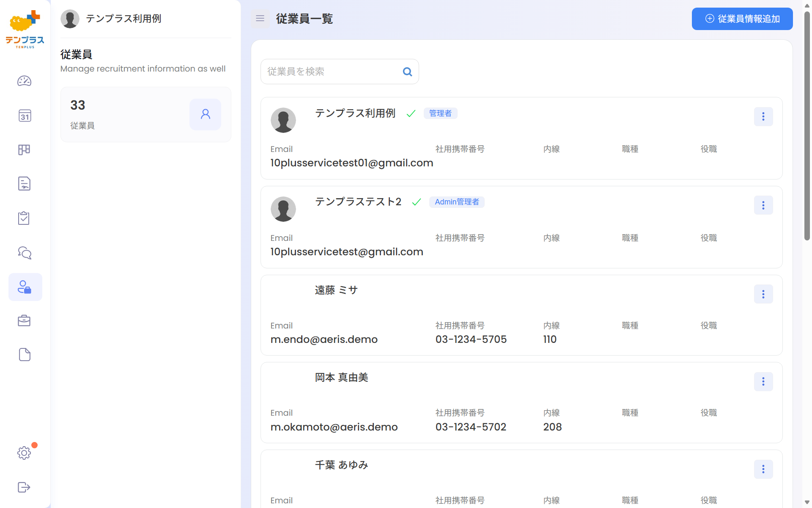The height and width of the screenshot is (508, 812).
Task: Click email 10plusservicetest@gmail.com
Action: click(x=347, y=252)
